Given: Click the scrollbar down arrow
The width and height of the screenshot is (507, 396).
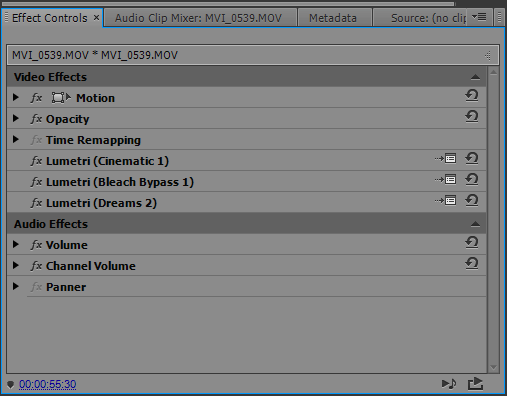Looking at the screenshot, I should 494,368.
